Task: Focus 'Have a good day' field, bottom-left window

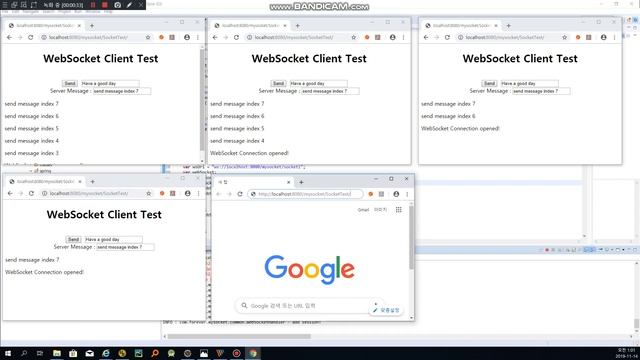Action: pos(113,239)
